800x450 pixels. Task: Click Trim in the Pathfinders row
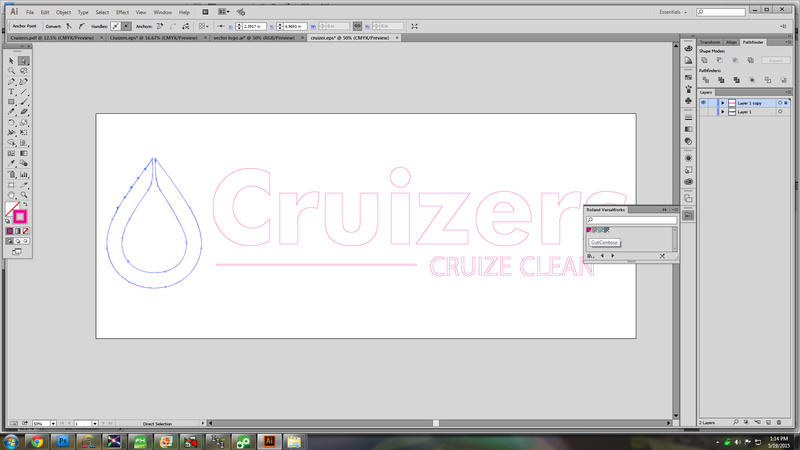(x=721, y=80)
